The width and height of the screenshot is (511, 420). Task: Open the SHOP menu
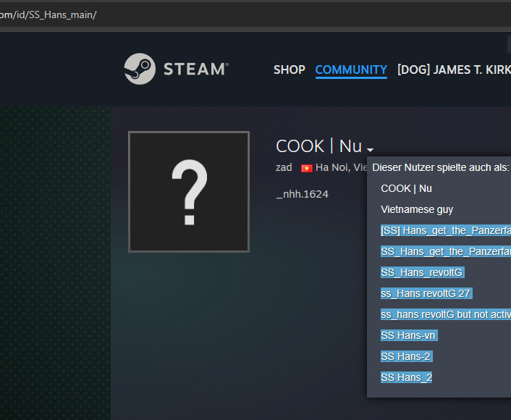(289, 70)
